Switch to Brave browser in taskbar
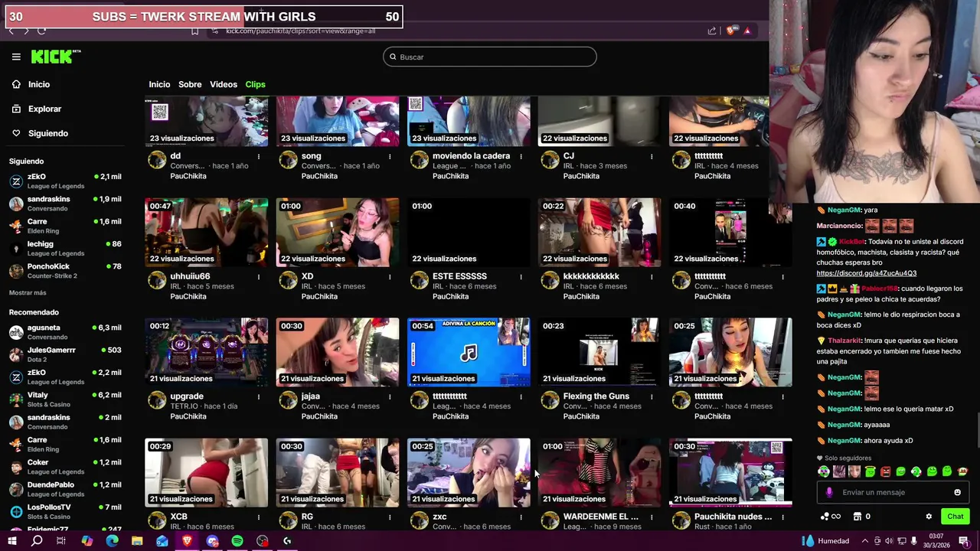 (x=187, y=541)
